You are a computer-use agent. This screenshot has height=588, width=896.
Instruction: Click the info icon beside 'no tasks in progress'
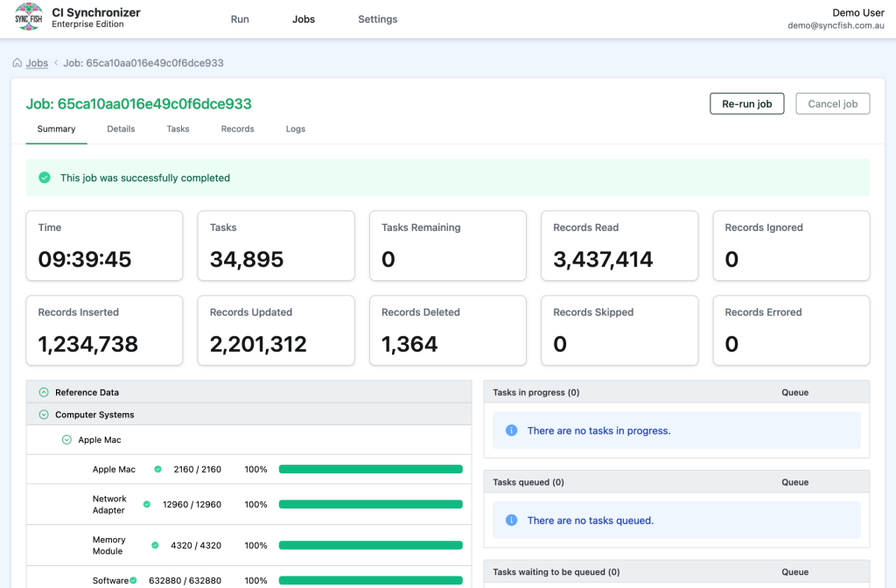[x=511, y=431]
